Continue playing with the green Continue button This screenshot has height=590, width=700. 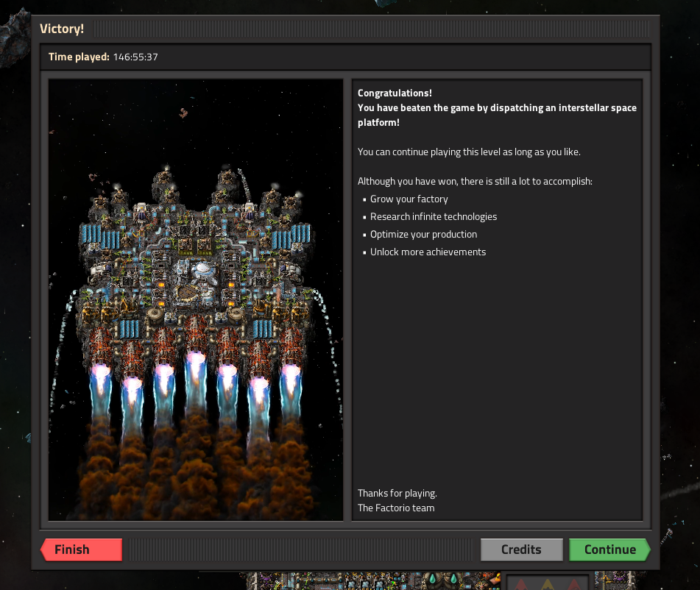[609, 550]
